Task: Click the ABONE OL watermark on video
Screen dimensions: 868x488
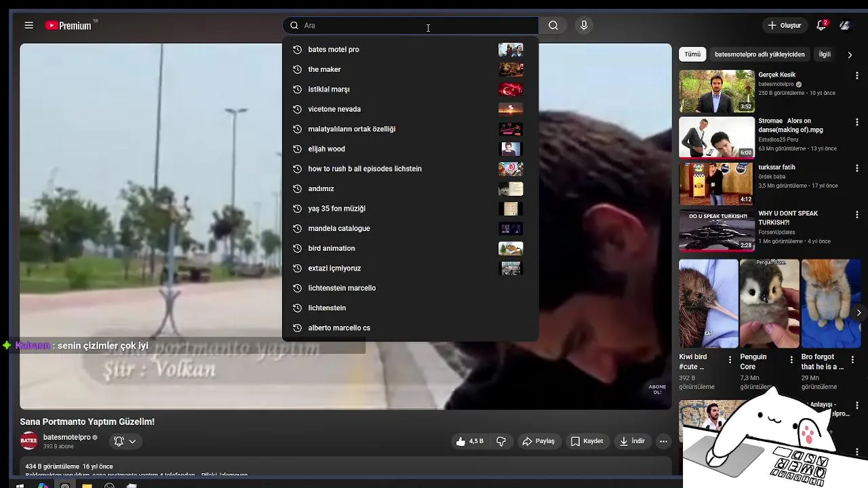Action: 657,390
